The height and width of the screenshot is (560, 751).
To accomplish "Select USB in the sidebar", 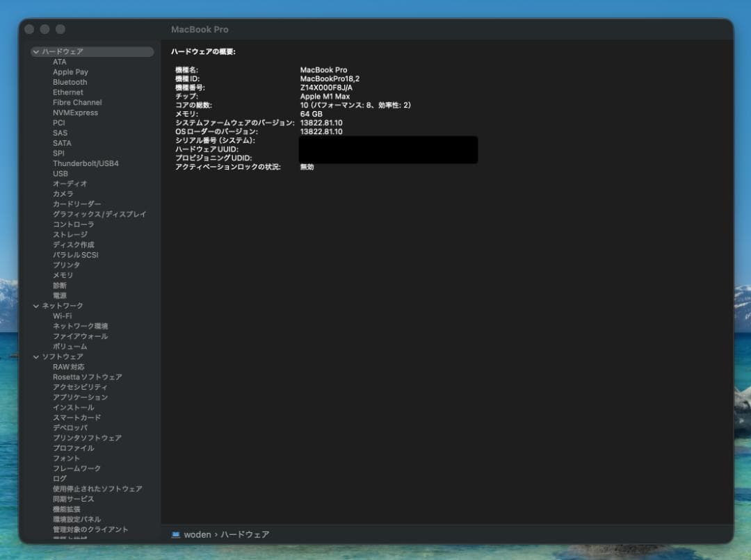I will click(60, 174).
